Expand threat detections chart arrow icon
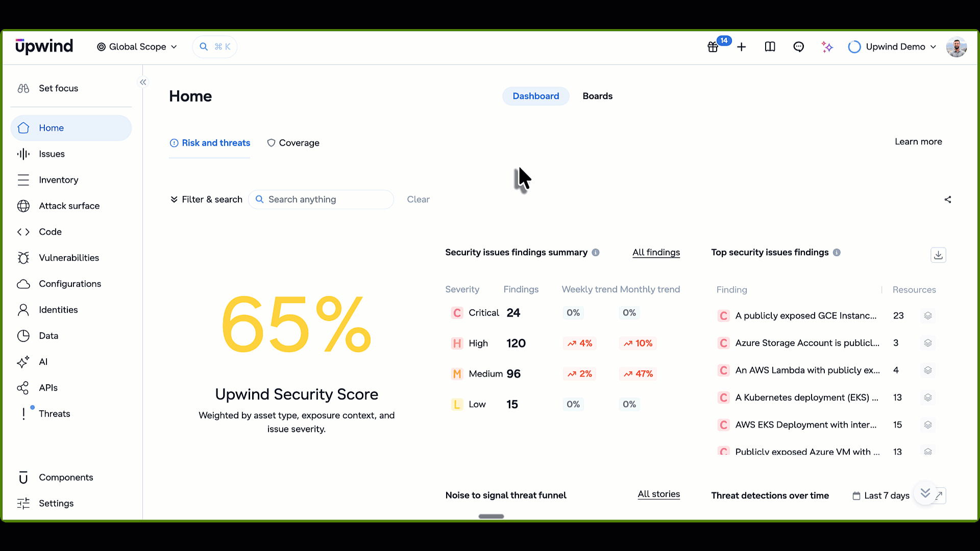The image size is (980, 551). click(940, 495)
